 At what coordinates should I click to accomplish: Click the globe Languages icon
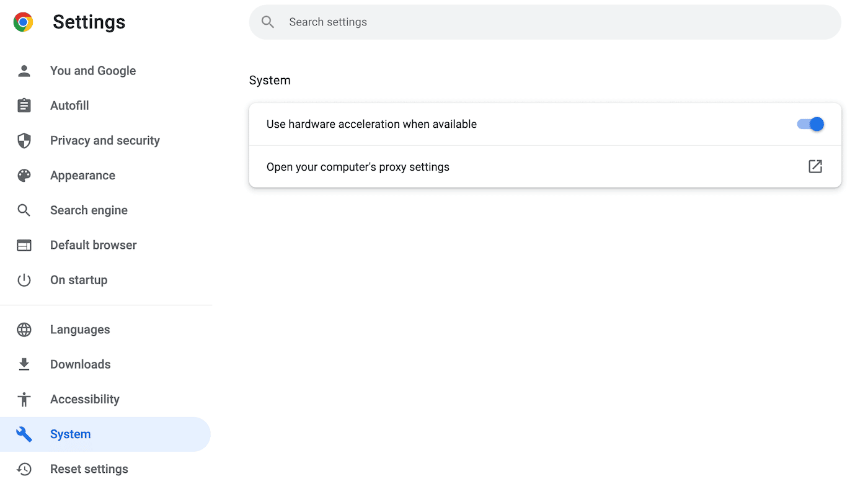point(24,330)
